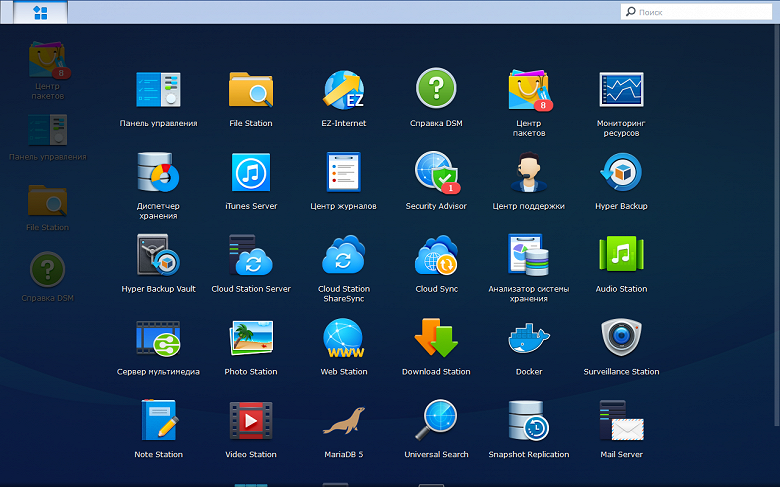Click the main menu button in taskbar
Image resolution: width=780 pixels, height=487 pixels.
tap(41, 12)
